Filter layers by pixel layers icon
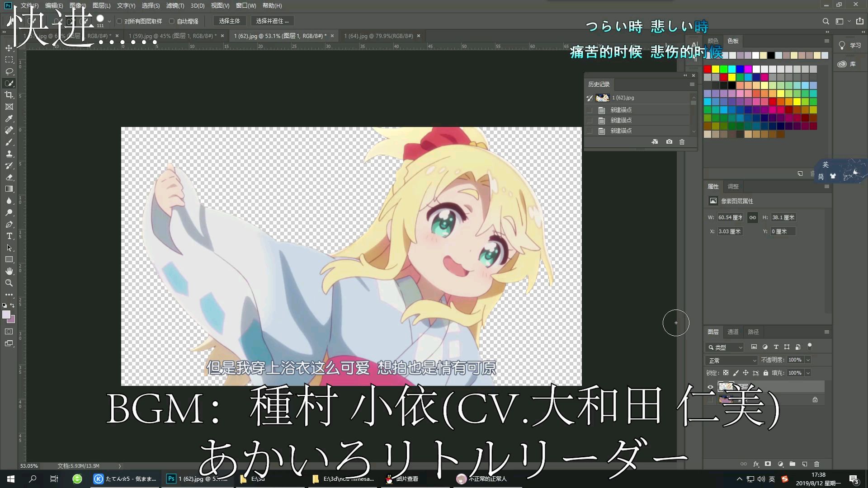868x488 pixels. pyautogui.click(x=754, y=347)
